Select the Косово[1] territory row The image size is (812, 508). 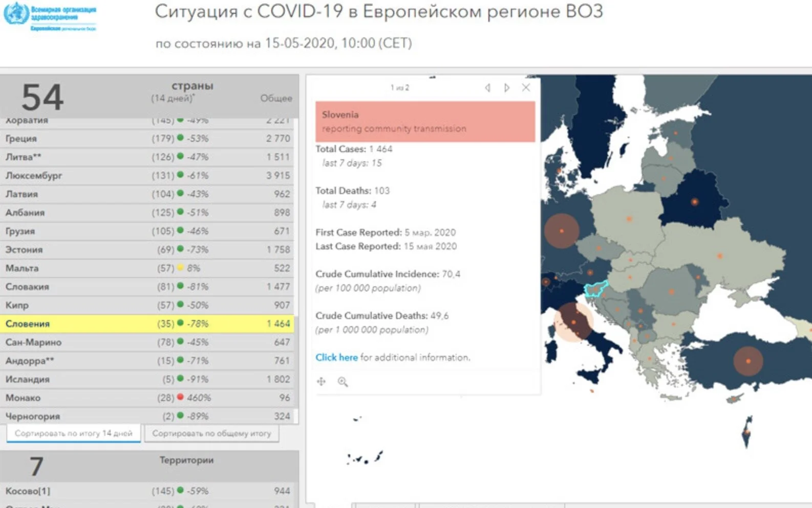147,491
